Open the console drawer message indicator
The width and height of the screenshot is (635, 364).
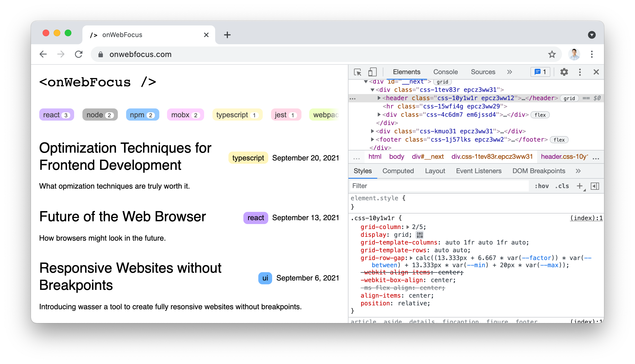pyautogui.click(x=540, y=72)
